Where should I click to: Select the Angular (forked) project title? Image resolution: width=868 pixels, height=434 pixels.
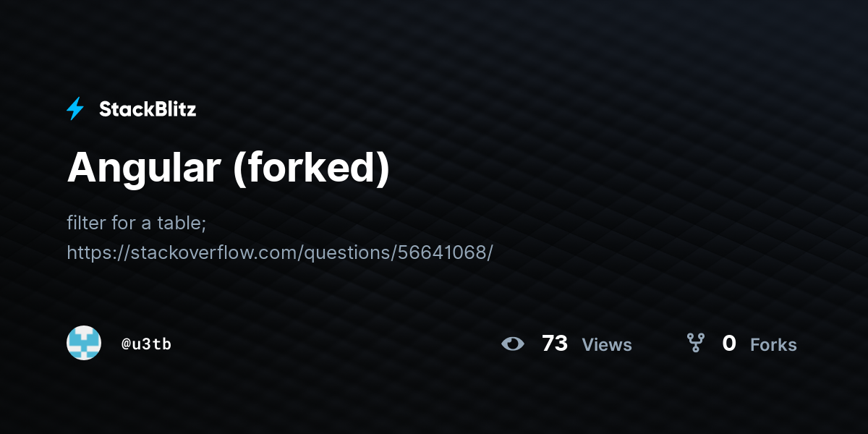[229, 168]
